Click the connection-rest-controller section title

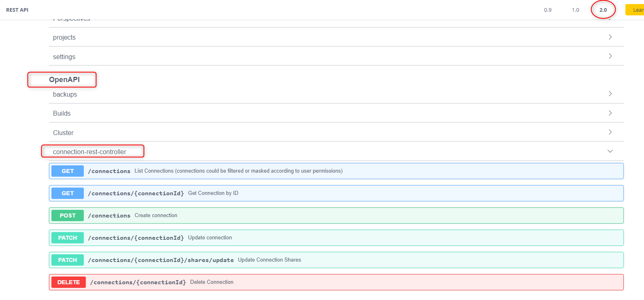pyautogui.click(x=89, y=152)
